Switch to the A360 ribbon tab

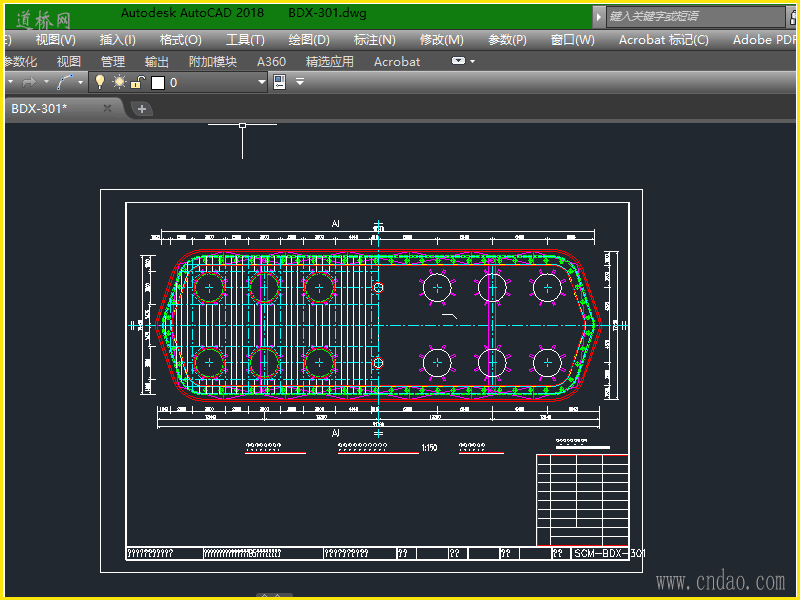click(x=271, y=61)
